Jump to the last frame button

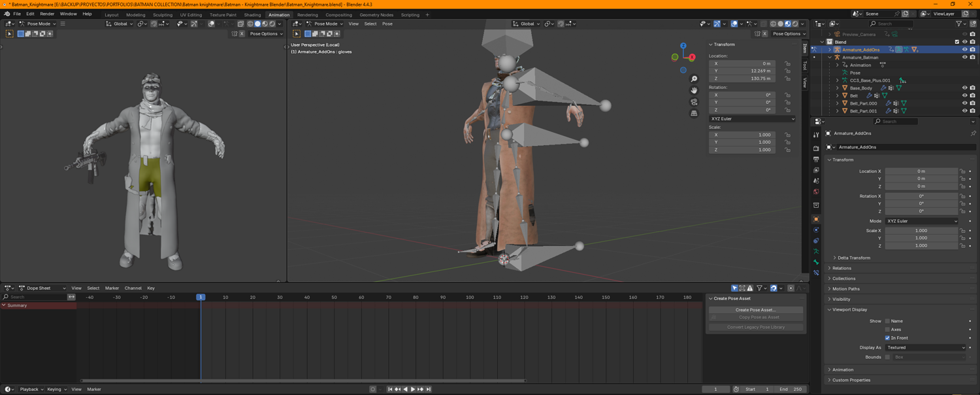pyautogui.click(x=429, y=389)
